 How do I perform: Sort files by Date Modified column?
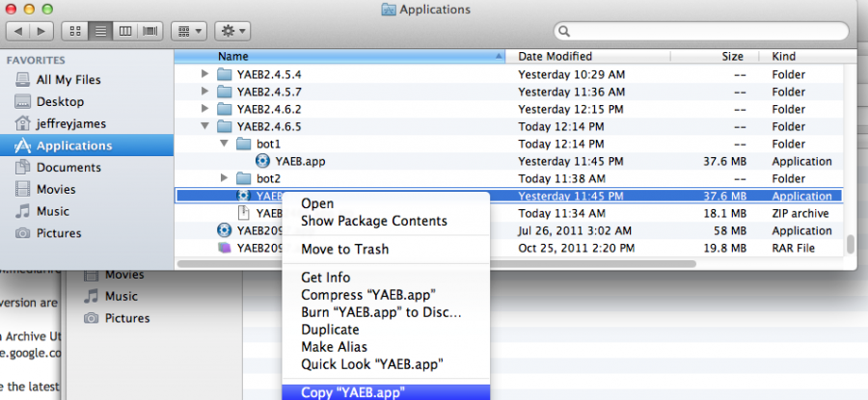[x=555, y=56]
